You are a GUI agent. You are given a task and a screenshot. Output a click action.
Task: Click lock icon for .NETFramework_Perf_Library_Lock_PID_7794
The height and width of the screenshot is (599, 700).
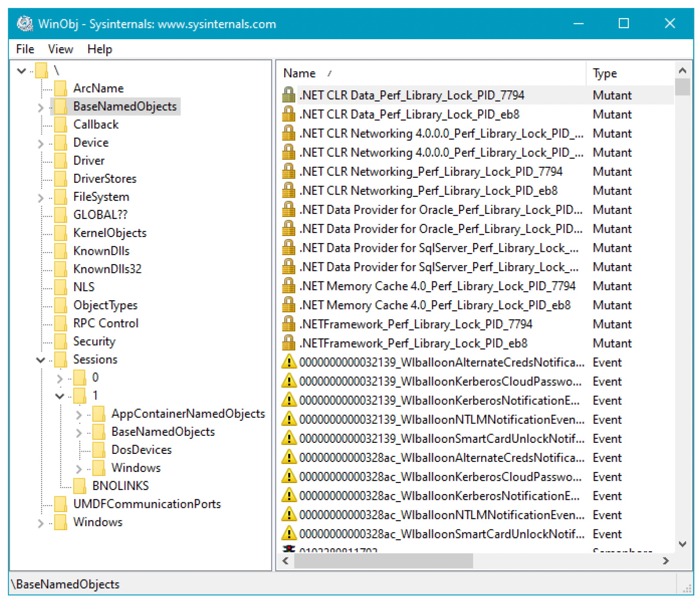(289, 324)
